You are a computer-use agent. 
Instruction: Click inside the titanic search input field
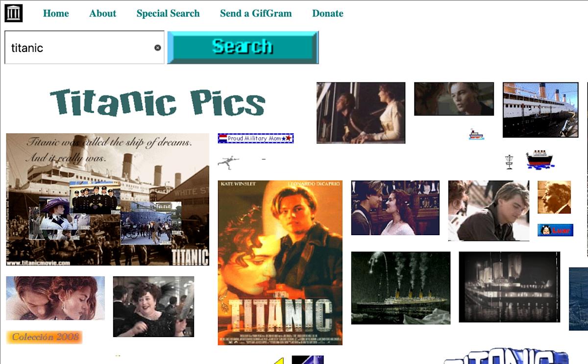point(73,47)
